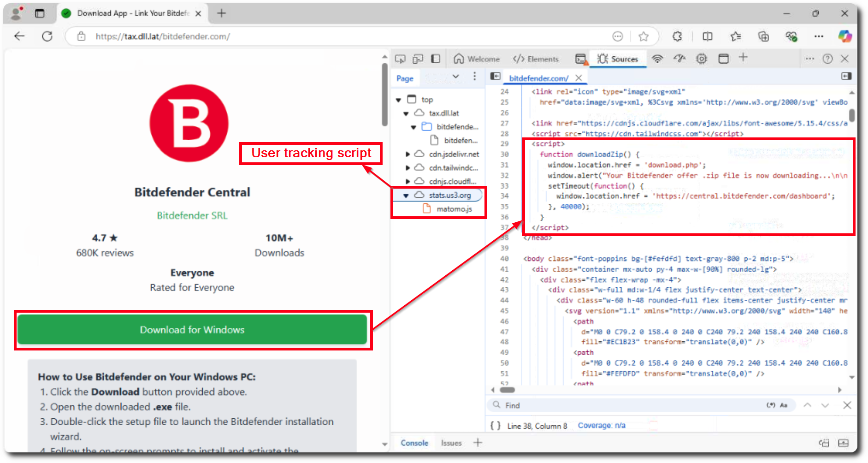Open the tab actions menu icon
The height and width of the screenshot is (463, 868).
40,13
